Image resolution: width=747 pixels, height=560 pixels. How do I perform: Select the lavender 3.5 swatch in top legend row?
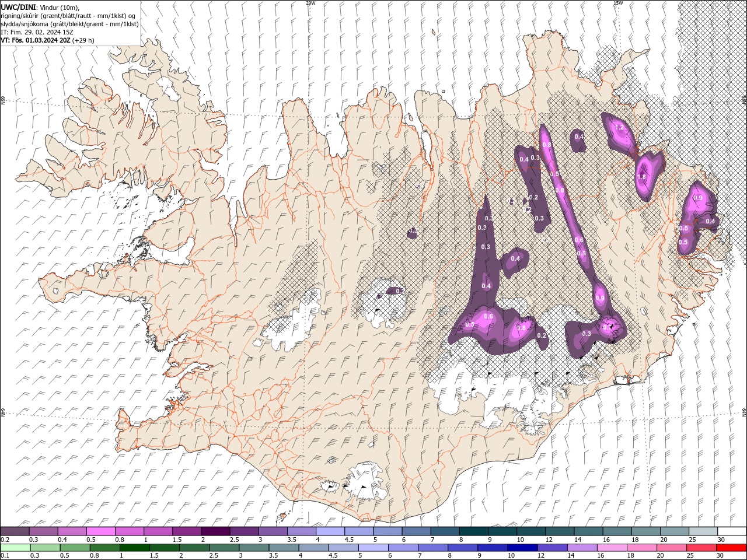301,531
